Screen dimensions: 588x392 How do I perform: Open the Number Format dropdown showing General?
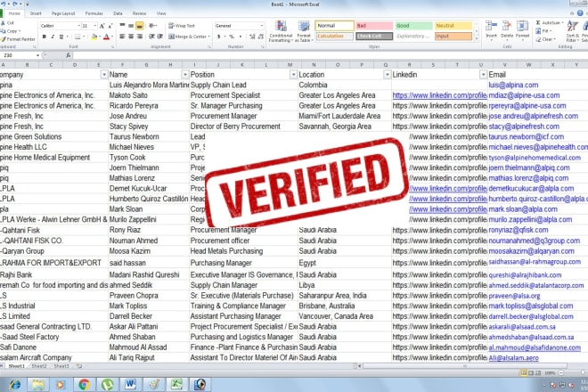click(262, 26)
